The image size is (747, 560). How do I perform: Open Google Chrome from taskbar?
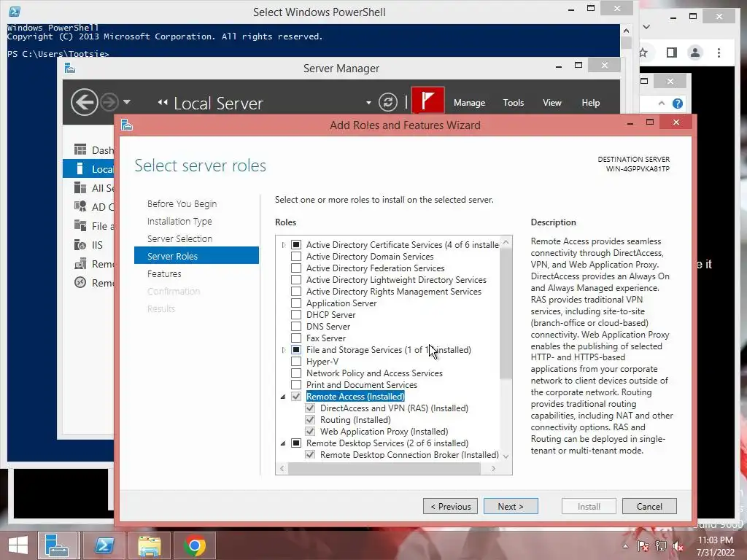[x=194, y=545]
